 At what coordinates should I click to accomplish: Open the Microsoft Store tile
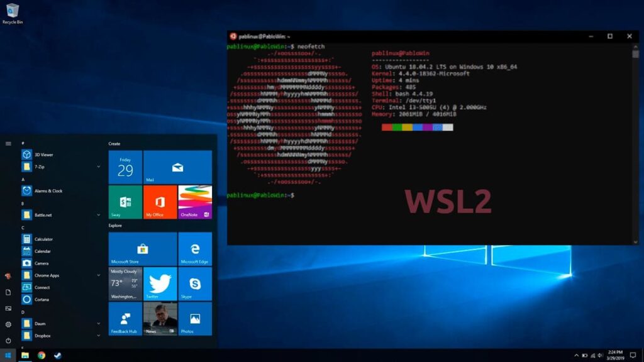pyautogui.click(x=142, y=249)
